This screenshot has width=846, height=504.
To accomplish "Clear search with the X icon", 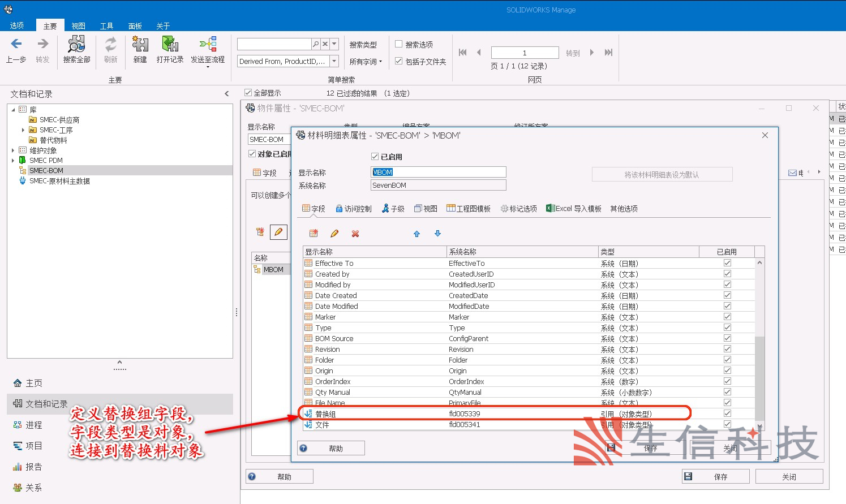I will (x=325, y=44).
